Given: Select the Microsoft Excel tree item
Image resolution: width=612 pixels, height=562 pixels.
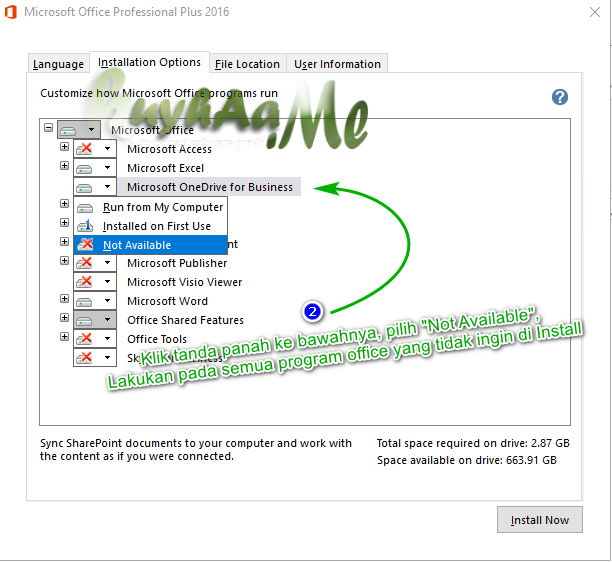Looking at the screenshot, I should pos(165,168).
